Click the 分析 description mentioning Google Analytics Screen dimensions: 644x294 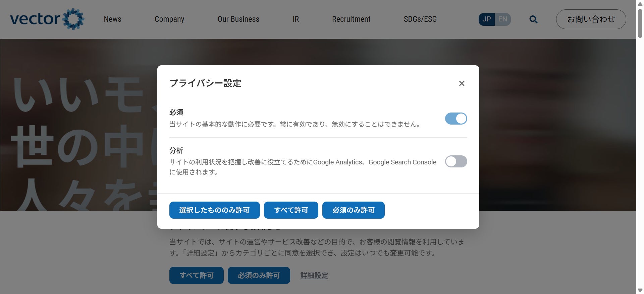click(x=303, y=167)
